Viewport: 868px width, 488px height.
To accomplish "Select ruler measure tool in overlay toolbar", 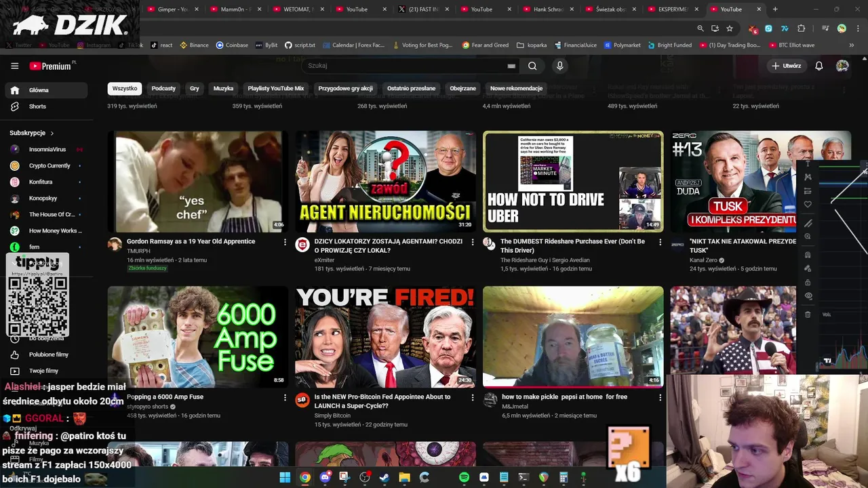I will [x=808, y=223].
